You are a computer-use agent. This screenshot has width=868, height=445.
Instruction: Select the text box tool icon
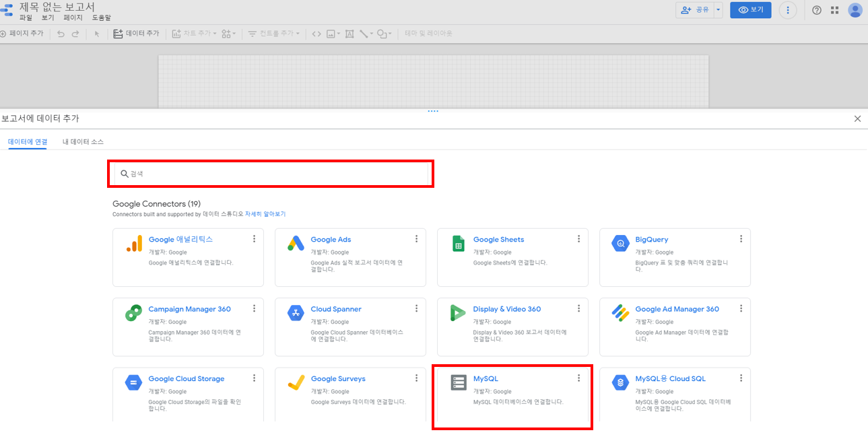(349, 34)
